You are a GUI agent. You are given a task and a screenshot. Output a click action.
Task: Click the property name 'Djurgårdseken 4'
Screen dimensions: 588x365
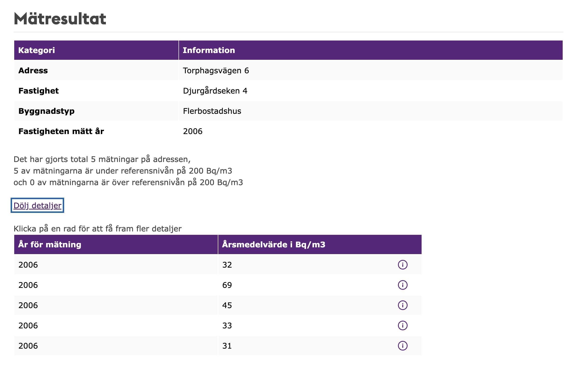[215, 91]
